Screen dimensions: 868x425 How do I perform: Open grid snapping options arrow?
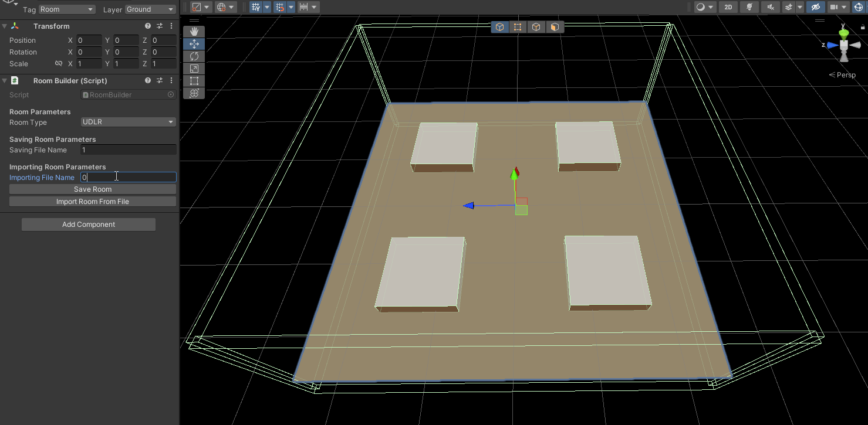point(291,7)
